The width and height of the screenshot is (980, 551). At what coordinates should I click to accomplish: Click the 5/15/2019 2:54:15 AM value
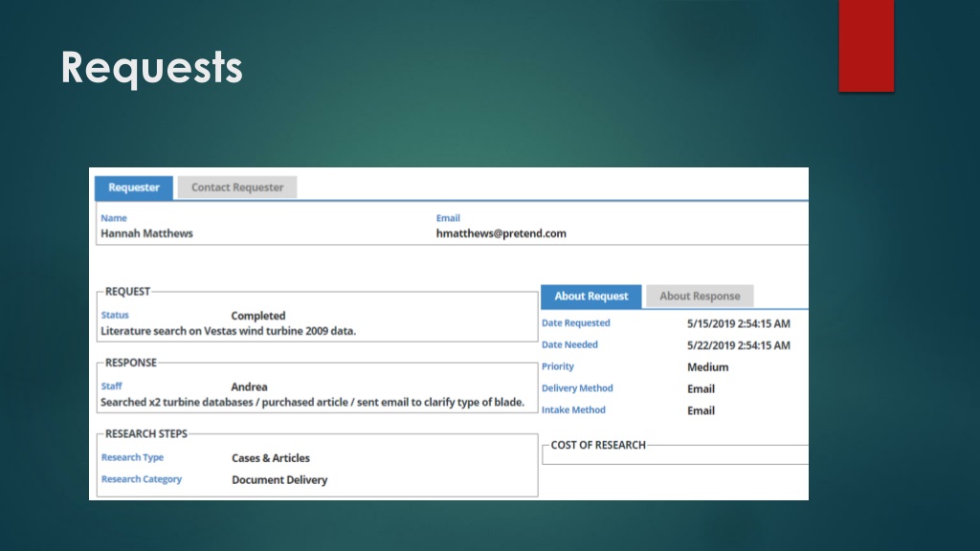pos(738,323)
